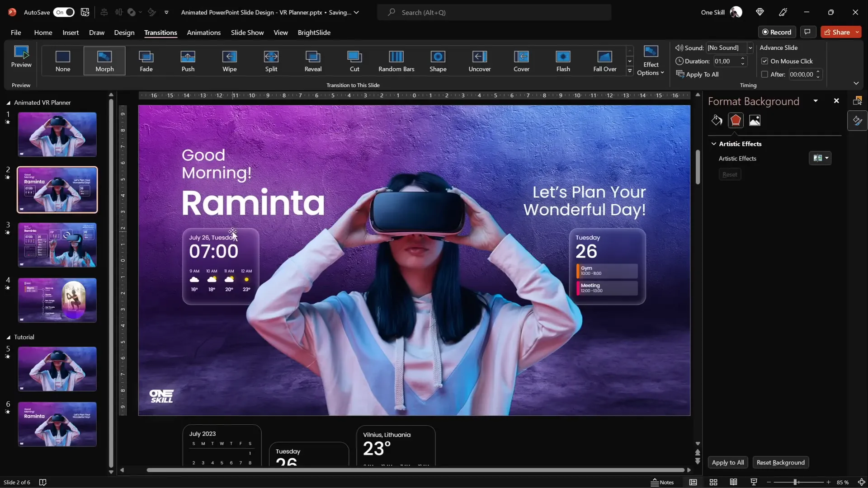Screen dimensions: 868x488
Task: Click the Preview transition button
Action: tap(21, 57)
